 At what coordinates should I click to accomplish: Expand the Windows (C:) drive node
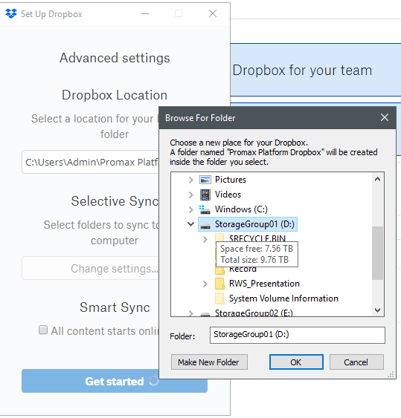pos(191,209)
